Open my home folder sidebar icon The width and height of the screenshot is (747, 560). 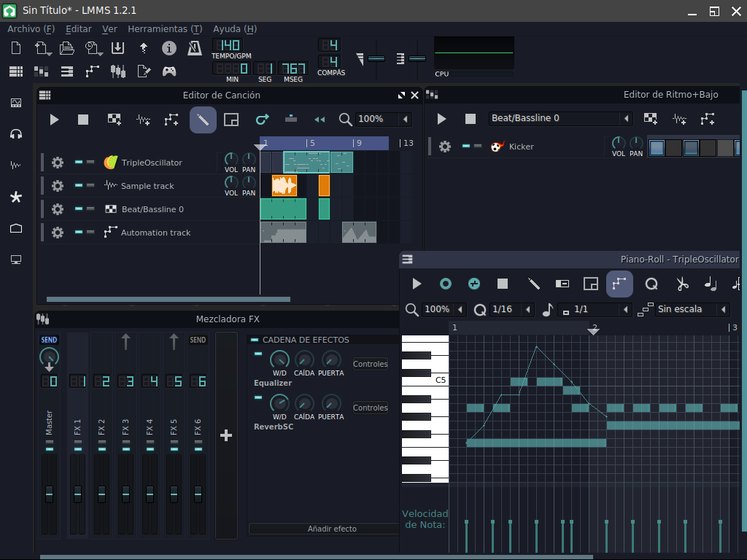point(16,228)
